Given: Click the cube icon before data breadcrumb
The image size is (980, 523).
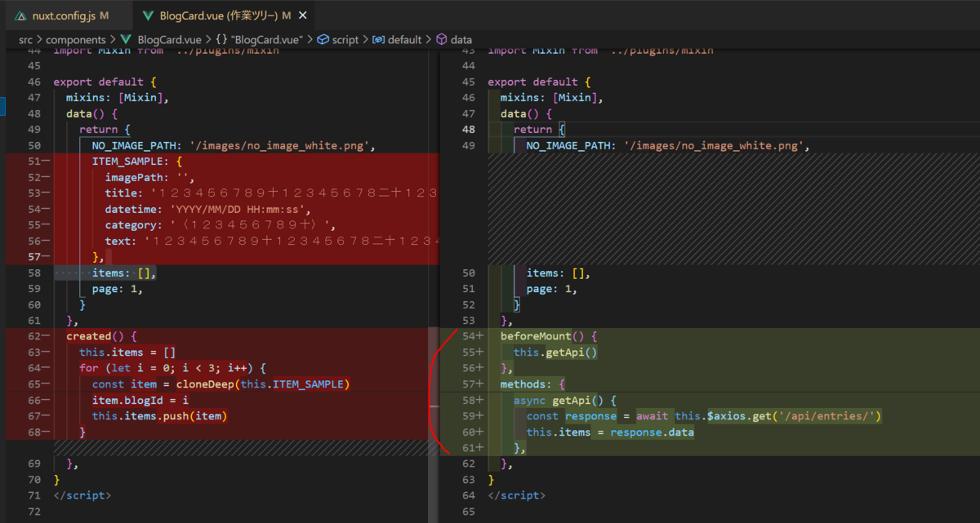Looking at the screenshot, I should pos(442,39).
